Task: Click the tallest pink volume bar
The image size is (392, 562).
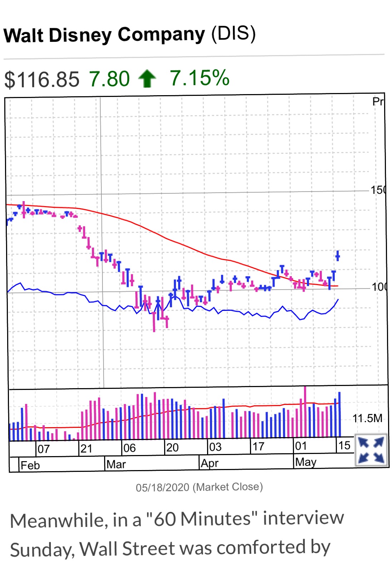Action: [x=305, y=411]
